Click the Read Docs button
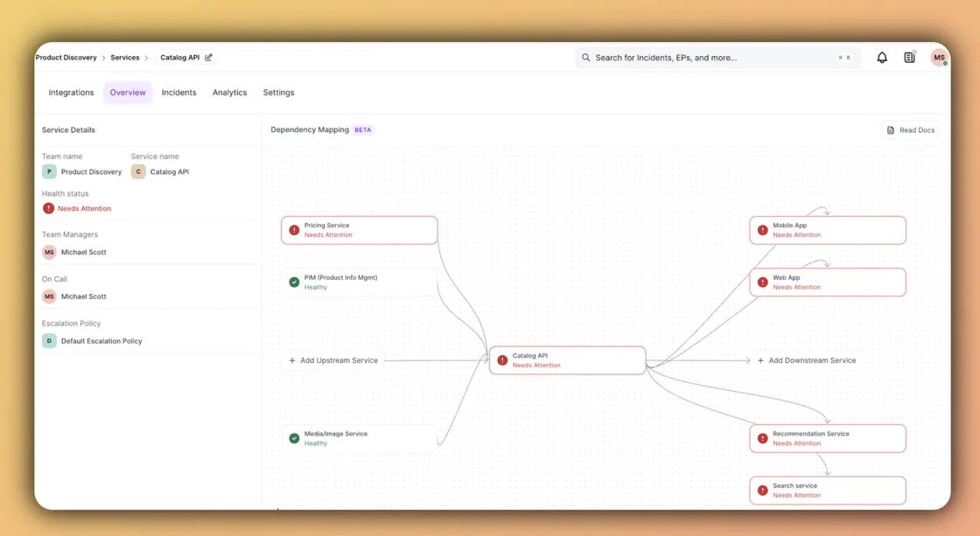The image size is (980, 536). tap(911, 130)
